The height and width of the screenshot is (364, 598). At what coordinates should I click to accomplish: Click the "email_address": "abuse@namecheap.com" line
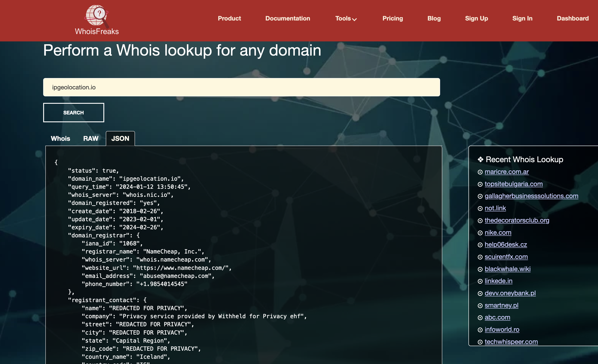[x=148, y=276]
